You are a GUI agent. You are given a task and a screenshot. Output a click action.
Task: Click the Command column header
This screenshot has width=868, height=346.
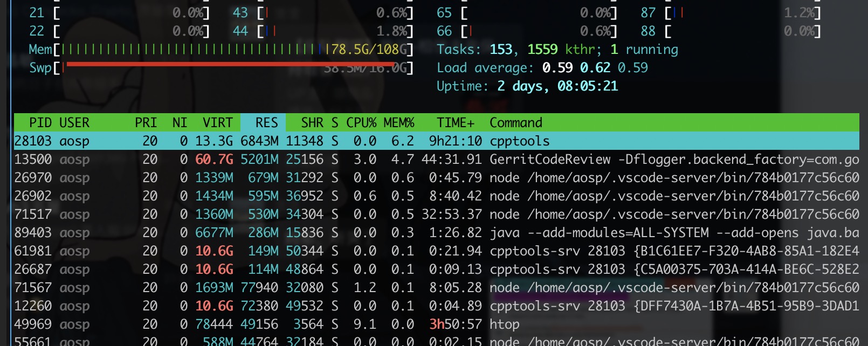point(515,123)
